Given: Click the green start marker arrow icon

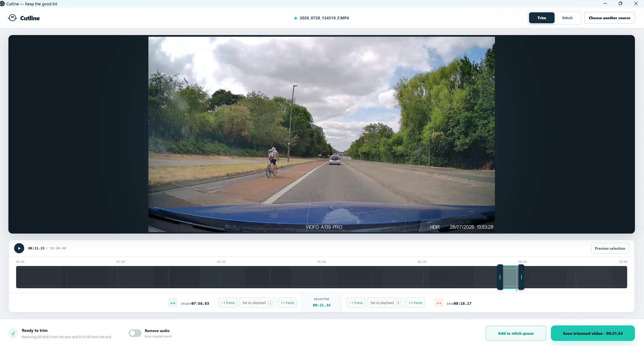Looking at the screenshot, I should point(173,303).
